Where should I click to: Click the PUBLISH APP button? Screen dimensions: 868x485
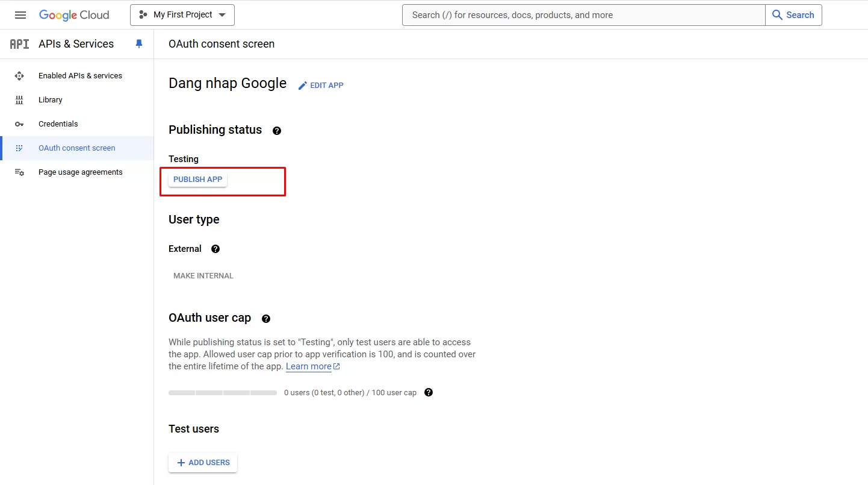[x=197, y=180]
